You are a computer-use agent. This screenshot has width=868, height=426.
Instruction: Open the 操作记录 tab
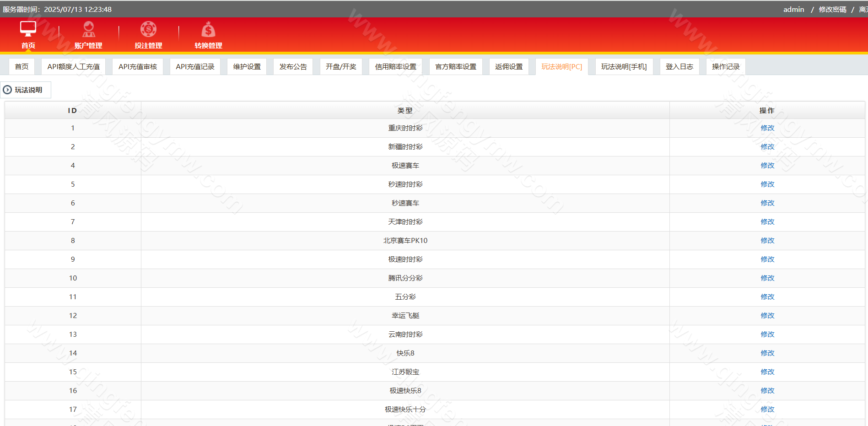click(725, 67)
